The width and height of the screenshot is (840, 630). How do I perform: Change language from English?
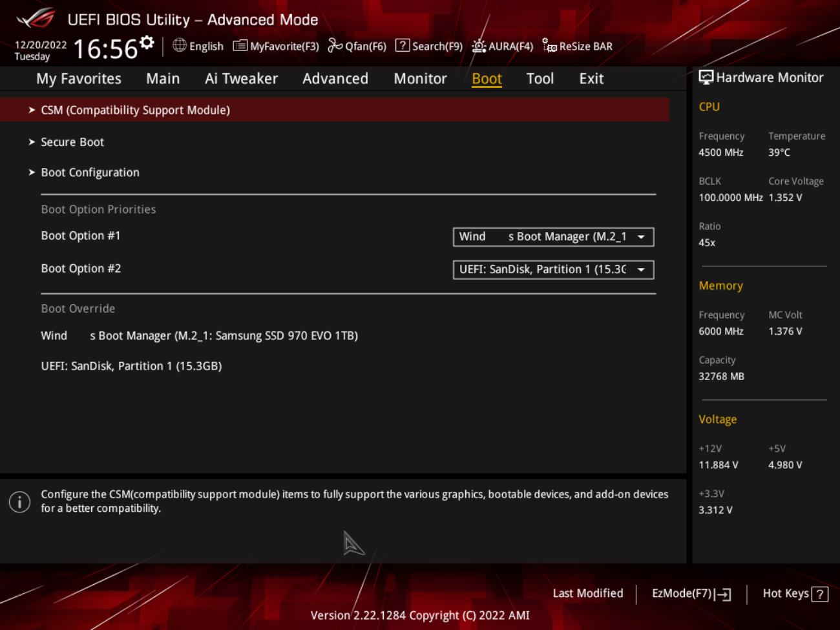(x=206, y=47)
